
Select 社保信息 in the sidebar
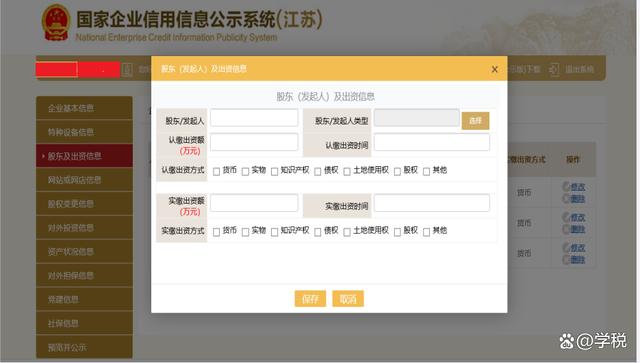84,323
